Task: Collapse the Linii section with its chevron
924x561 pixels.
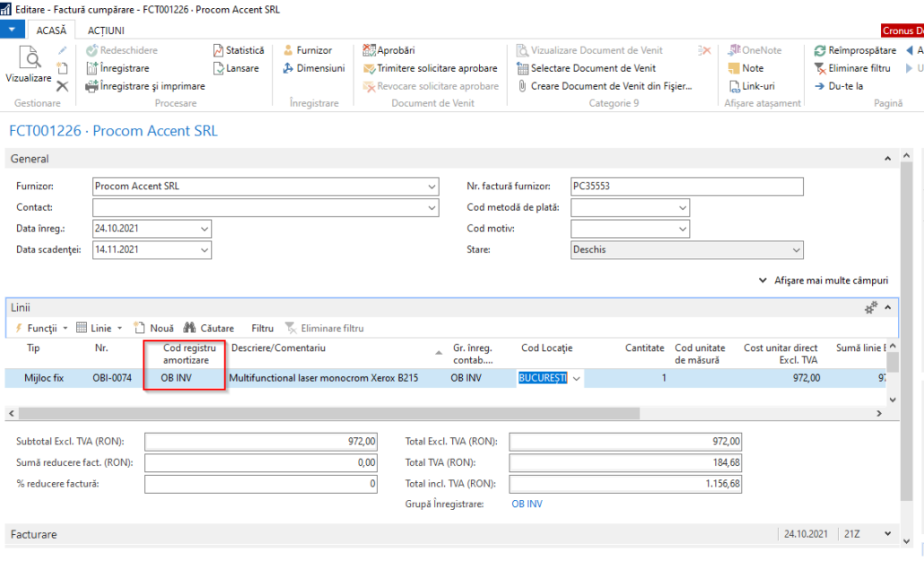Action: (888, 305)
